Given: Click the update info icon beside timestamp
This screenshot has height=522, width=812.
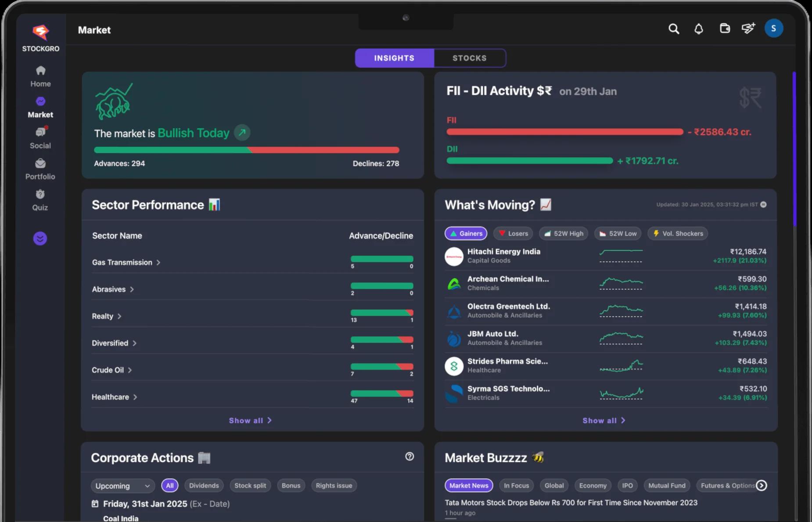Looking at the screenshot, I should 763,205.
